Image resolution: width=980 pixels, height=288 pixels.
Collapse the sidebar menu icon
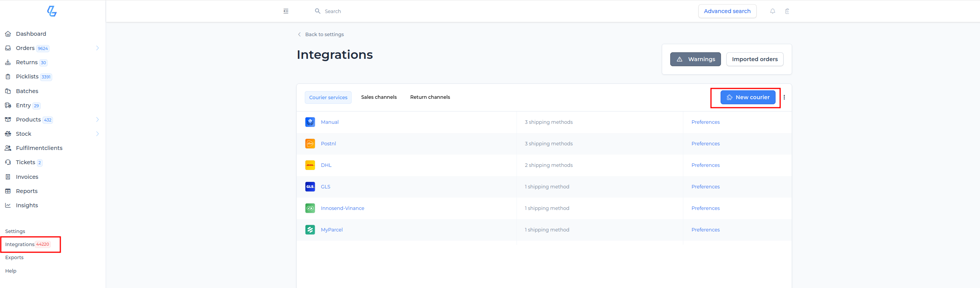[286, 11]
